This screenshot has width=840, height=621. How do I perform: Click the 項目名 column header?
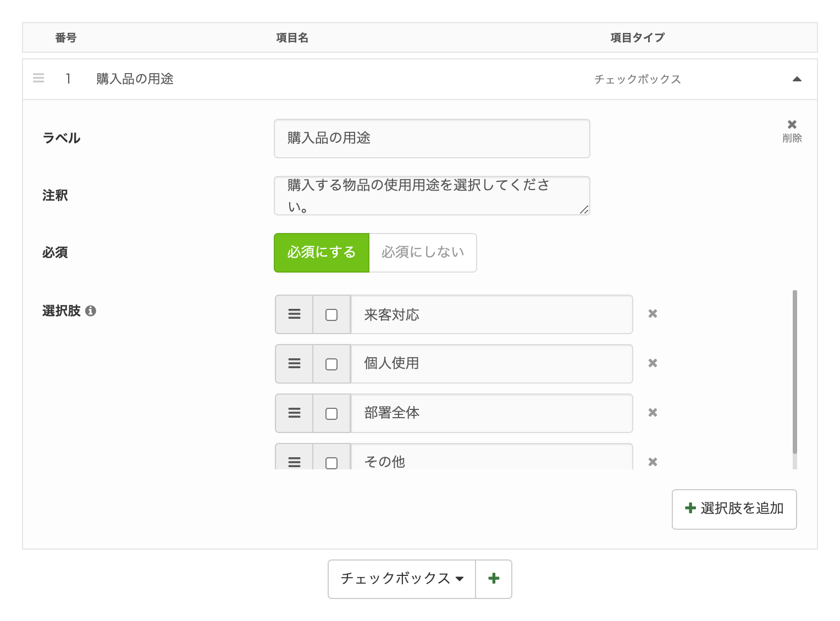point(292,38)
